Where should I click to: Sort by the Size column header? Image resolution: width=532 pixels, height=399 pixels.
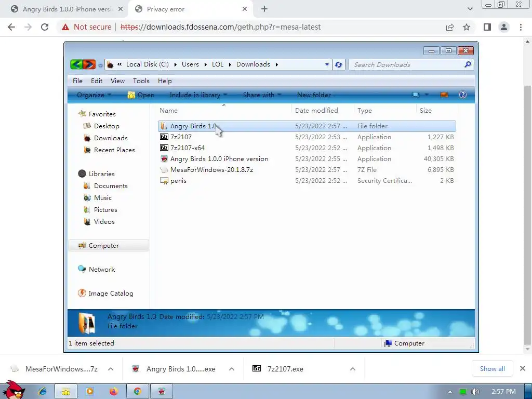click(x=437, y=110)
